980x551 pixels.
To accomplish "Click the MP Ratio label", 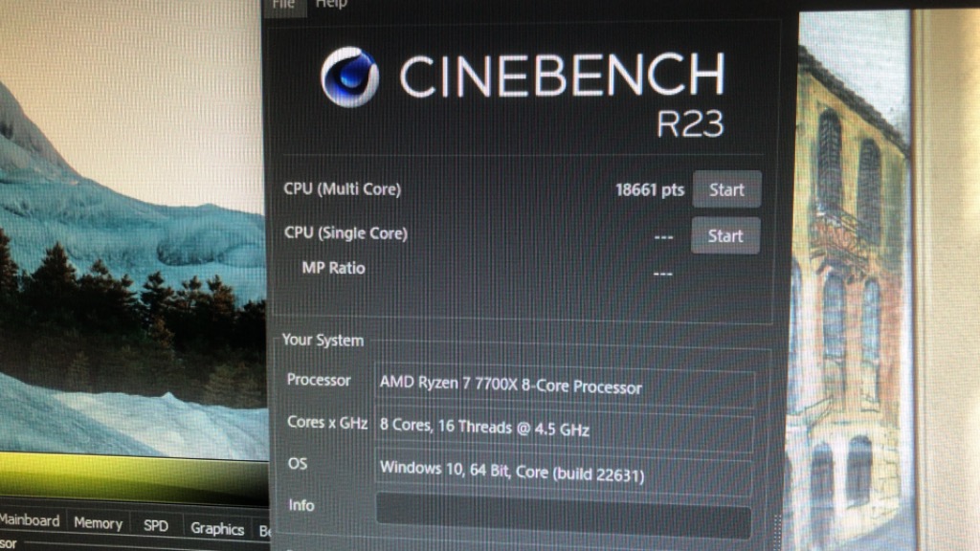I will click(x=333, y=268).
